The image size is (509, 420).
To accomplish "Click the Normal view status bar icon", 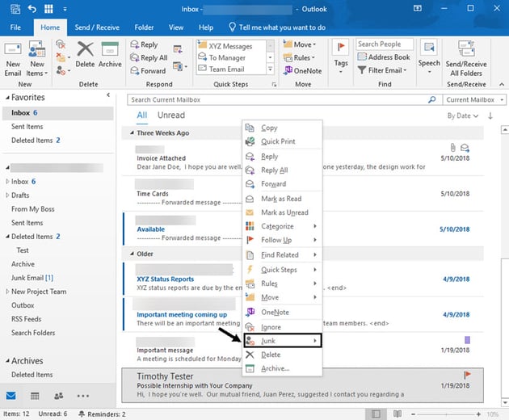I will pyautogui.click(x=376, y=414).
